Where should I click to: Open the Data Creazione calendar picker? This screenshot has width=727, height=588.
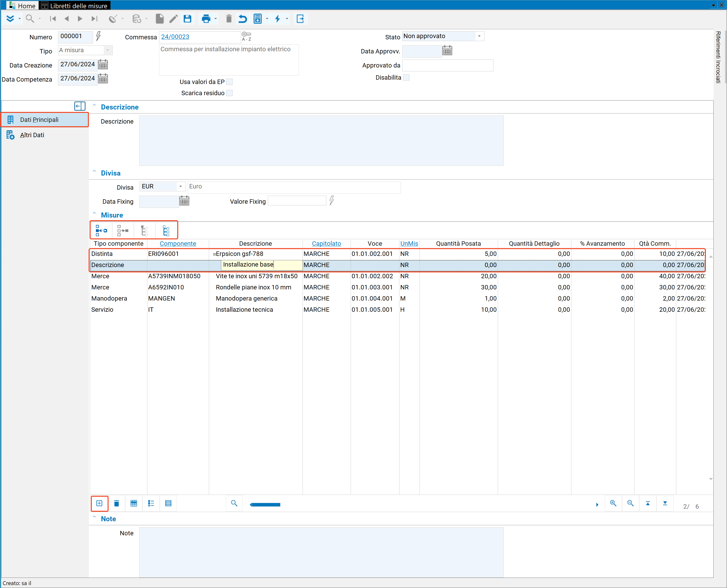point(103,64)
